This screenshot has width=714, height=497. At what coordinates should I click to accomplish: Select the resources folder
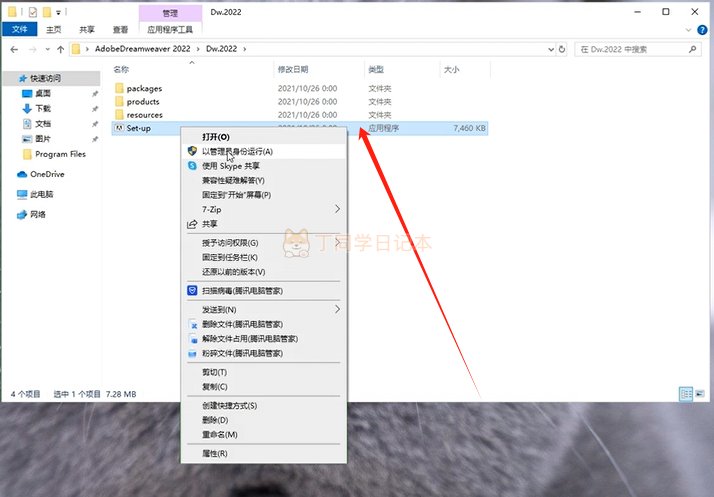pyautogui.click(x=144, y=115)
